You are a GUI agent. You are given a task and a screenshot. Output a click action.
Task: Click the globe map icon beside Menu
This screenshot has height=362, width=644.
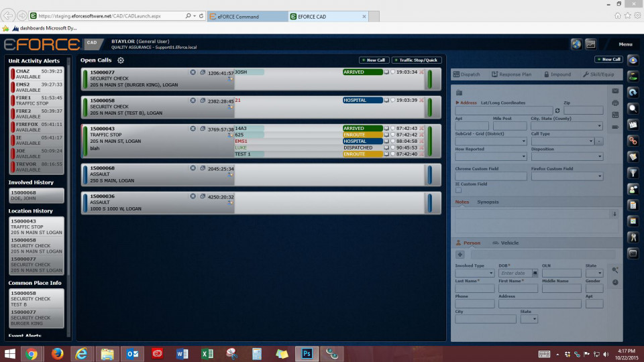(576, 44)
